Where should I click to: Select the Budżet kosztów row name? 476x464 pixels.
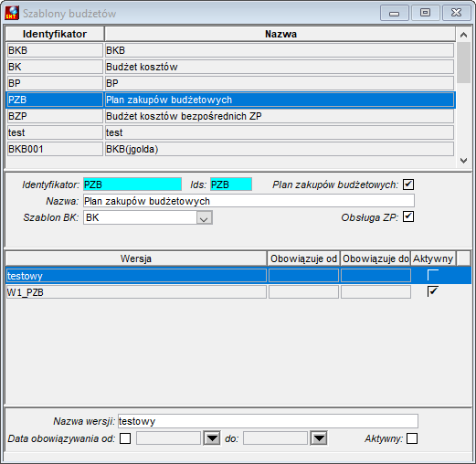(280, 67)
